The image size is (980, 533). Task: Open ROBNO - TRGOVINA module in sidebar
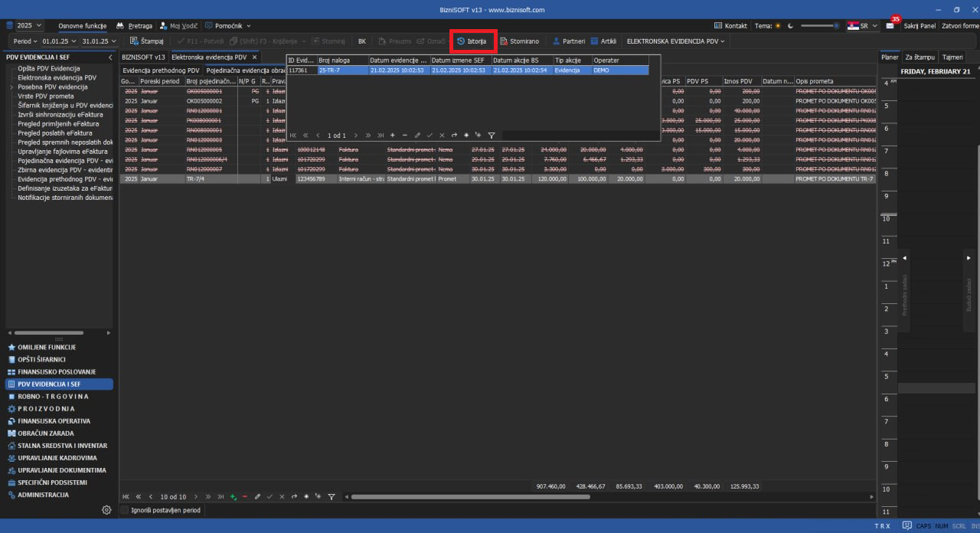tap(53, 397)
